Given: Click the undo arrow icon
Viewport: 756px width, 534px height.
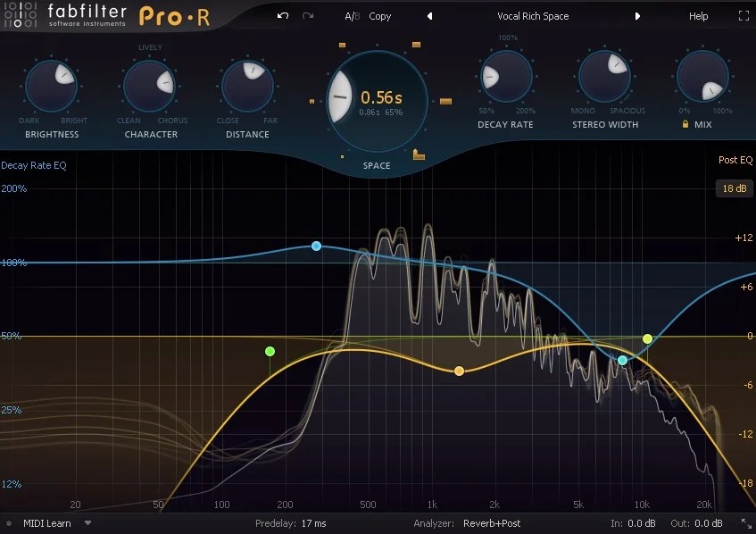Looking at the screenshot, I should (281, 15).
